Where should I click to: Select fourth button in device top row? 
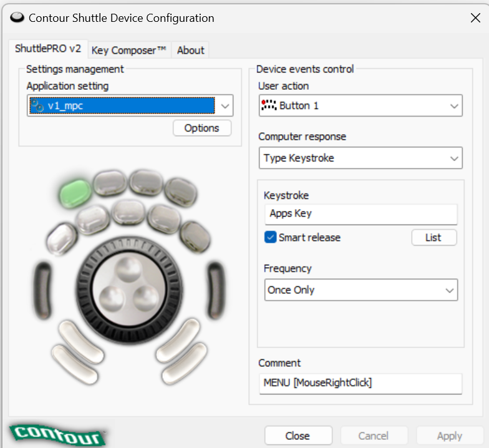pos(181,192)
